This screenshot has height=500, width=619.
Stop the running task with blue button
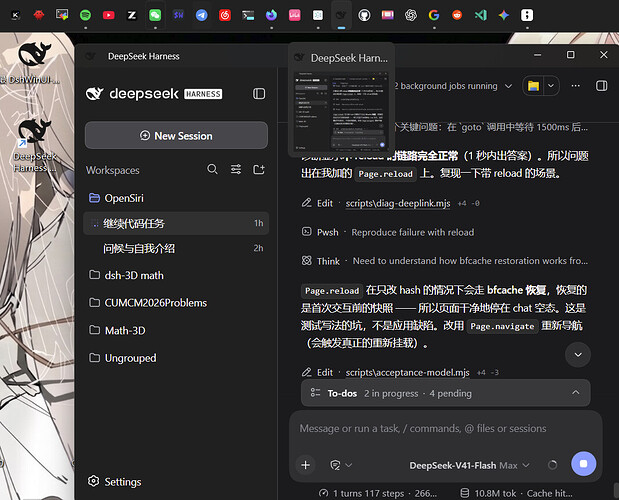coord(583,464)
